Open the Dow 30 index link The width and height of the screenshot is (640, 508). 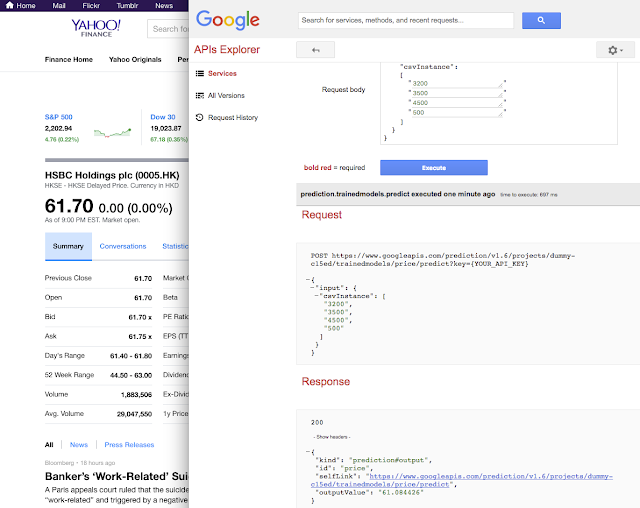163,117
